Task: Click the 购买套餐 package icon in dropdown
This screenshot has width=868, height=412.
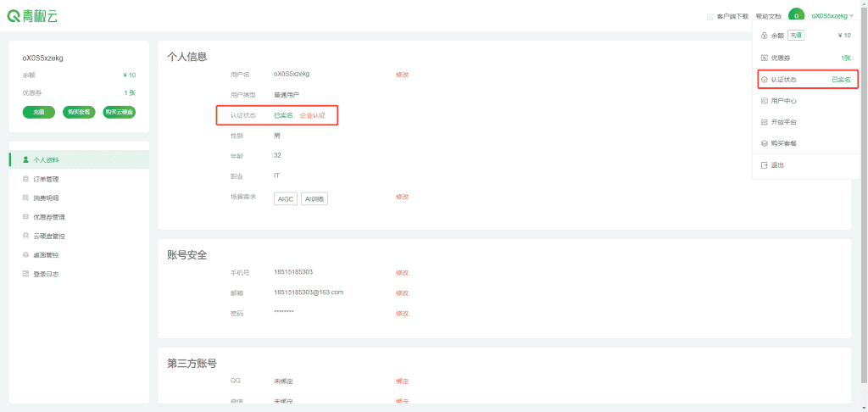Action: coord(765,143)
